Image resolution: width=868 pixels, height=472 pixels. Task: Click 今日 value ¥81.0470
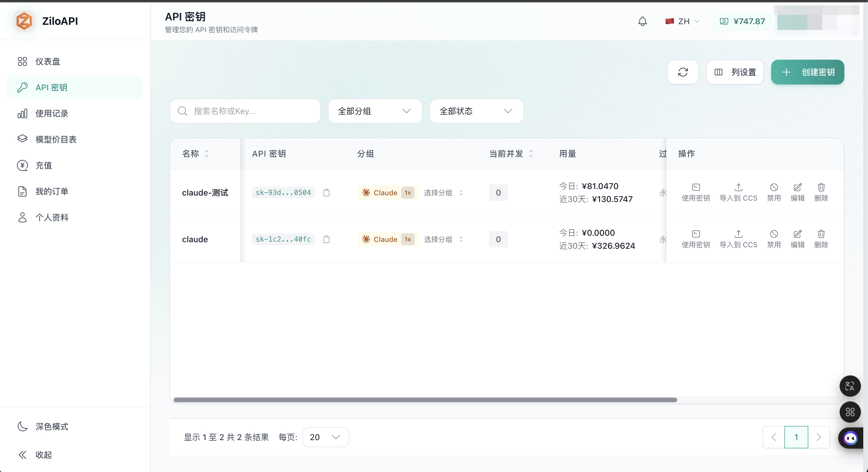(x=600, y=186)
